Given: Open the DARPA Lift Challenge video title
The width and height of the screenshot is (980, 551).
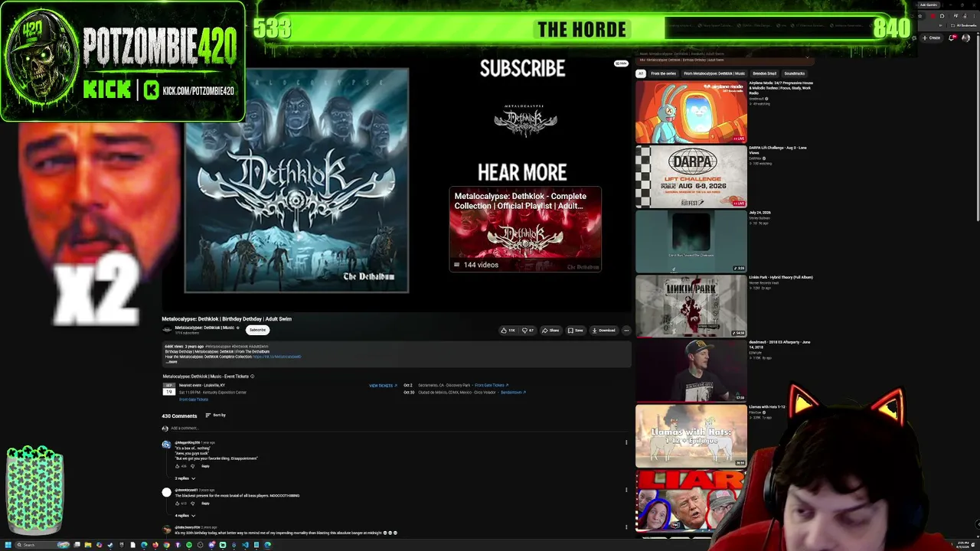Looking at the screenshot, I should 778,150.
